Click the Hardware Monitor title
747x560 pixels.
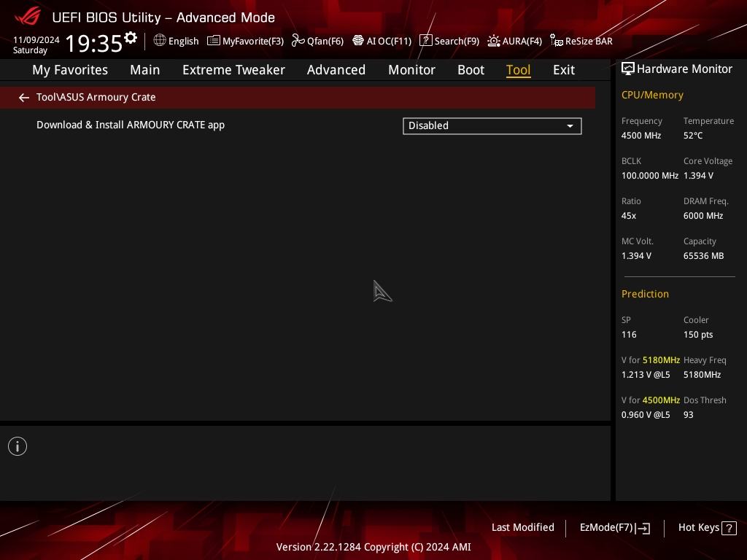point(684,69)
